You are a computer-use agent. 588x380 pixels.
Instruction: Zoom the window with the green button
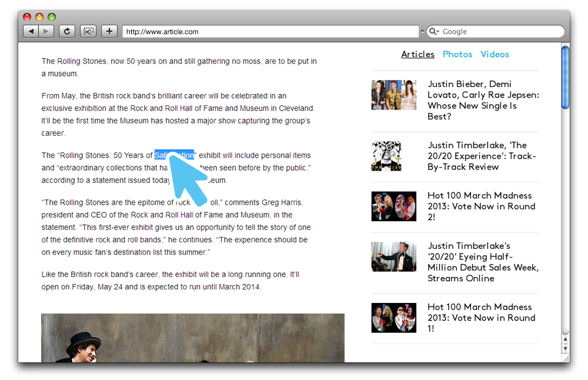click(52, 17)
